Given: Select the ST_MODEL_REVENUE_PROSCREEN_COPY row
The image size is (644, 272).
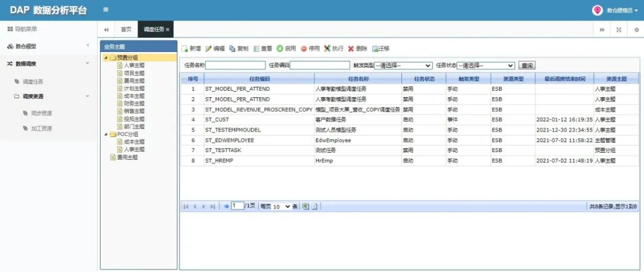Looking at the screenshot, I should (410, 110).
